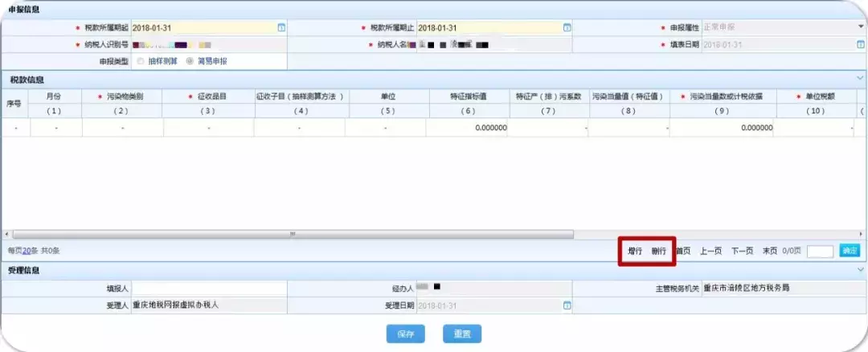Click the 保存 button
Viewport: 868px width, 352px height.
tap(406, 334)
